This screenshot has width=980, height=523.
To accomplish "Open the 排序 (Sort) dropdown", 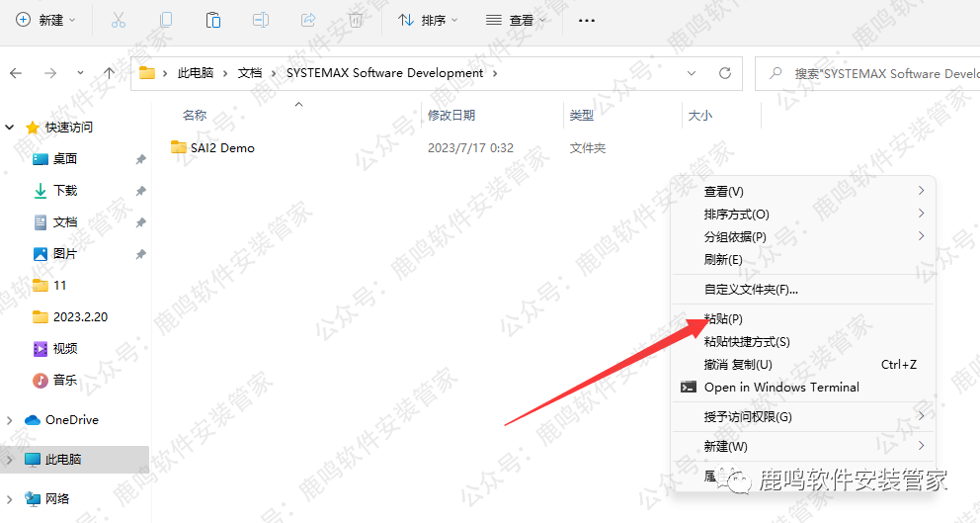I will point(422,20).
